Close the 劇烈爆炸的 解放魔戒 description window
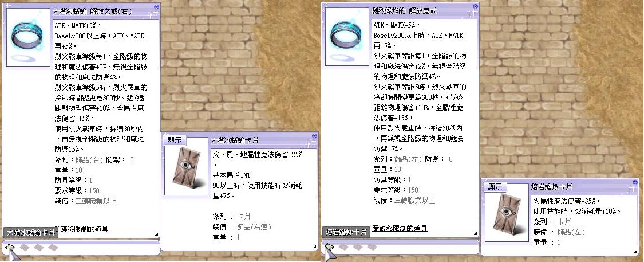 pyautogui.click(x=475, y=6)
